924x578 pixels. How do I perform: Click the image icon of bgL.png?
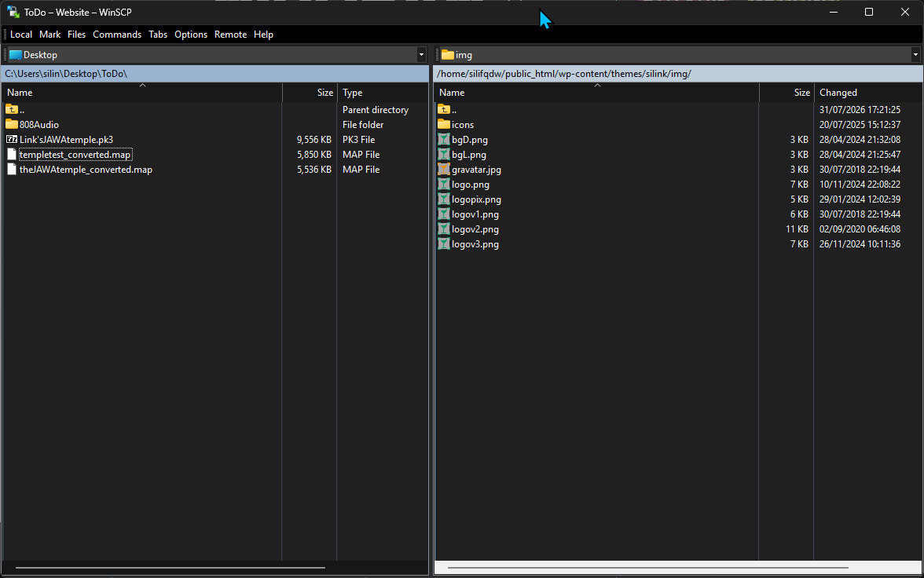pos(444,155)
